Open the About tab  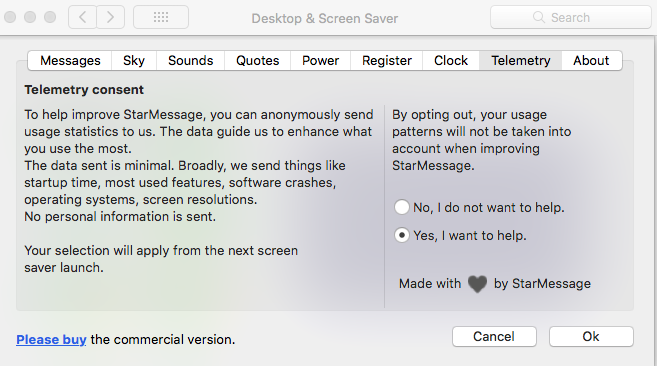coord(591,61)
